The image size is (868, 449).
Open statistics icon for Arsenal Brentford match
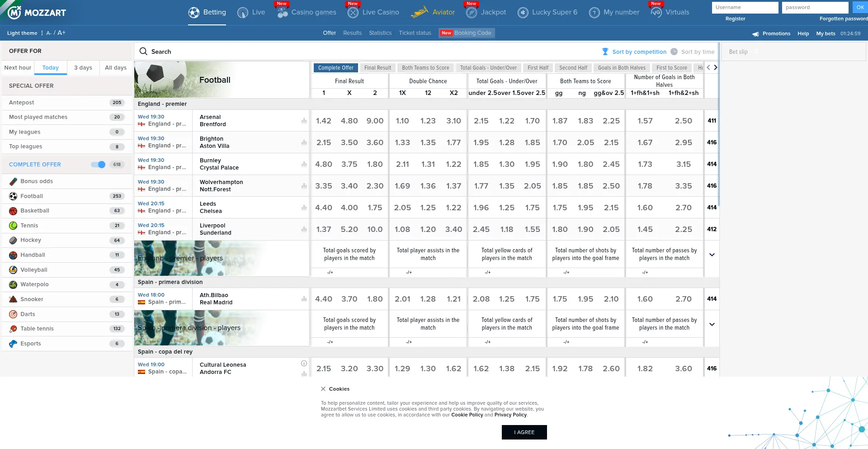pos(304,121)
